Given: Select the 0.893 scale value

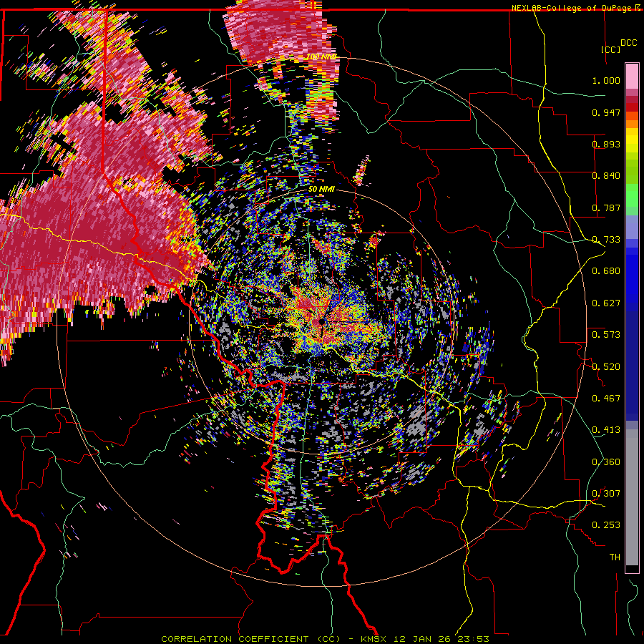Looking at the screenshot, I should [x=606, y=144].
